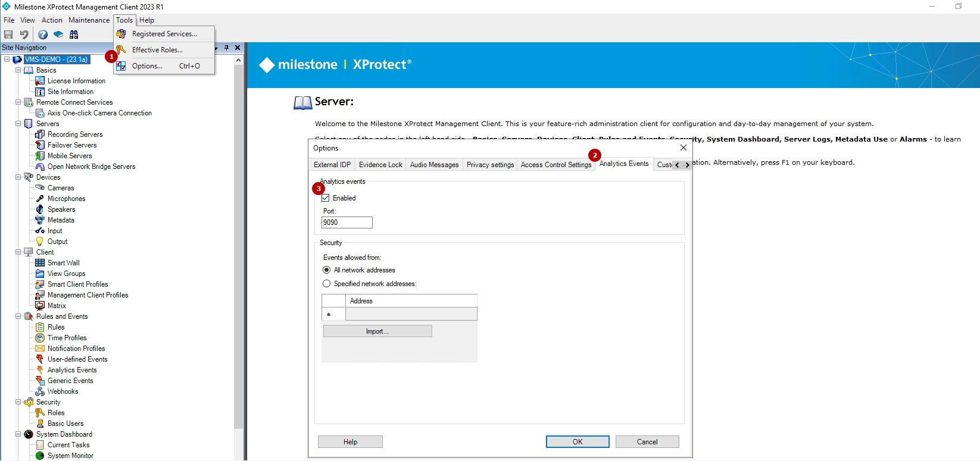Select All network addresses radio button
980x461 pixels.
[x=326, y=270]
